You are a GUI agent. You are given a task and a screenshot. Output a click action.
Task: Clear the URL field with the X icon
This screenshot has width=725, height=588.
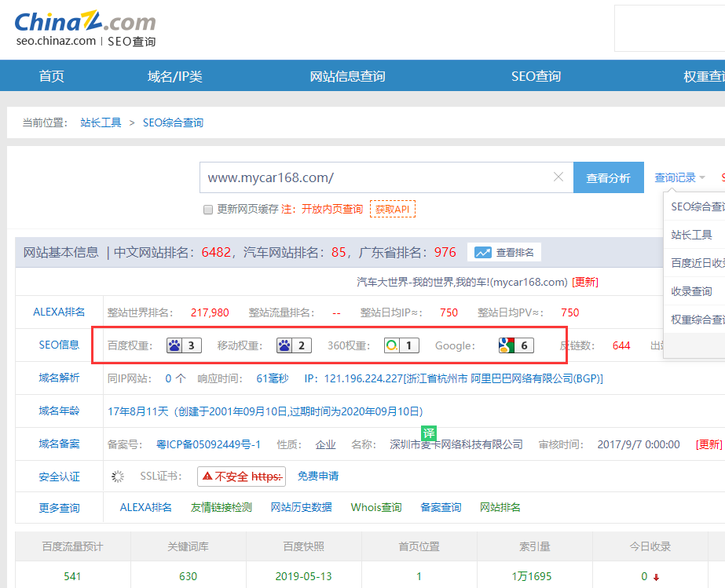pos(558,177)
